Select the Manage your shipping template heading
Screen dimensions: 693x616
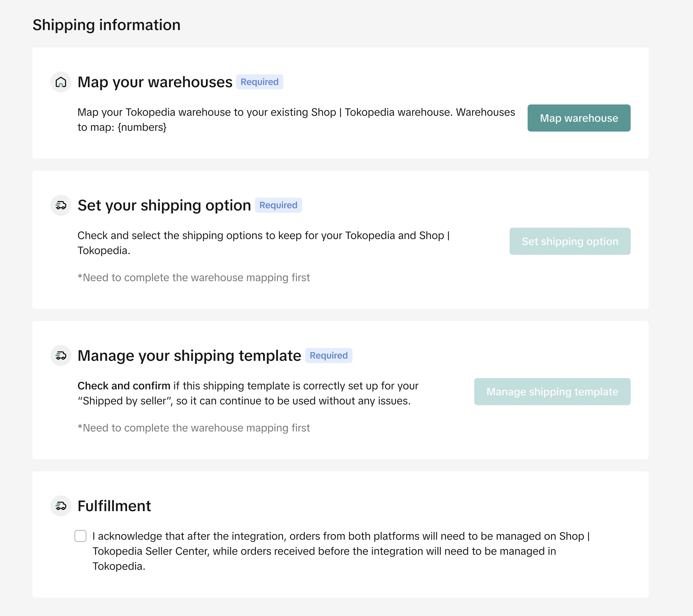(189, 356)
